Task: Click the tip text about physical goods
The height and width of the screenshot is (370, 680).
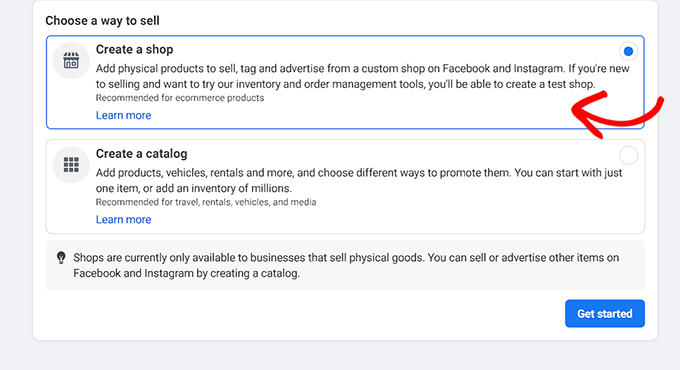Action: pyautogui.click(x=346, y=265)
